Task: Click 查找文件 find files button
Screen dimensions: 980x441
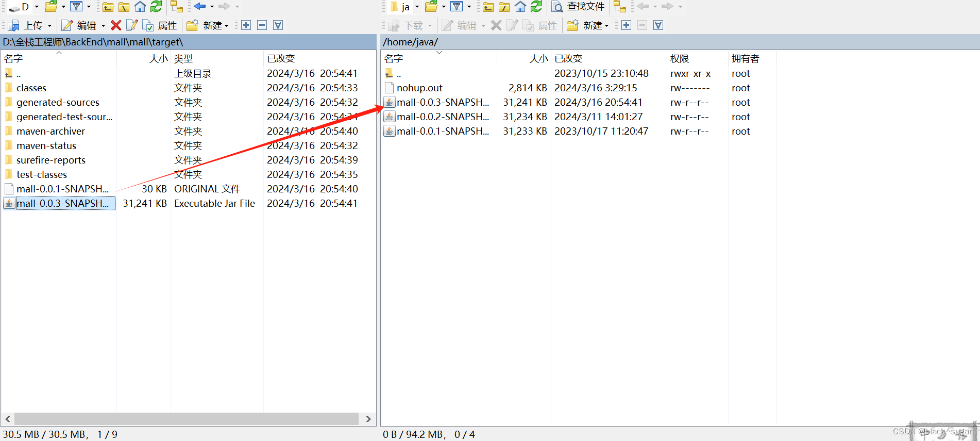Action: click(578, 7)
